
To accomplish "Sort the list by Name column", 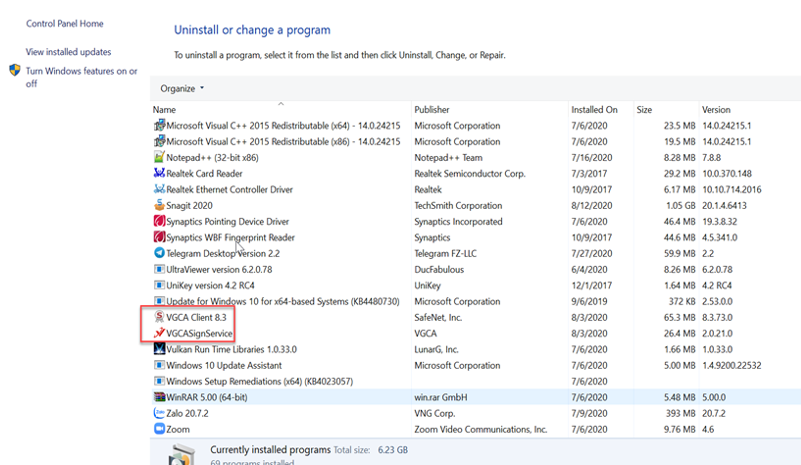I will [x=164, y=109].
